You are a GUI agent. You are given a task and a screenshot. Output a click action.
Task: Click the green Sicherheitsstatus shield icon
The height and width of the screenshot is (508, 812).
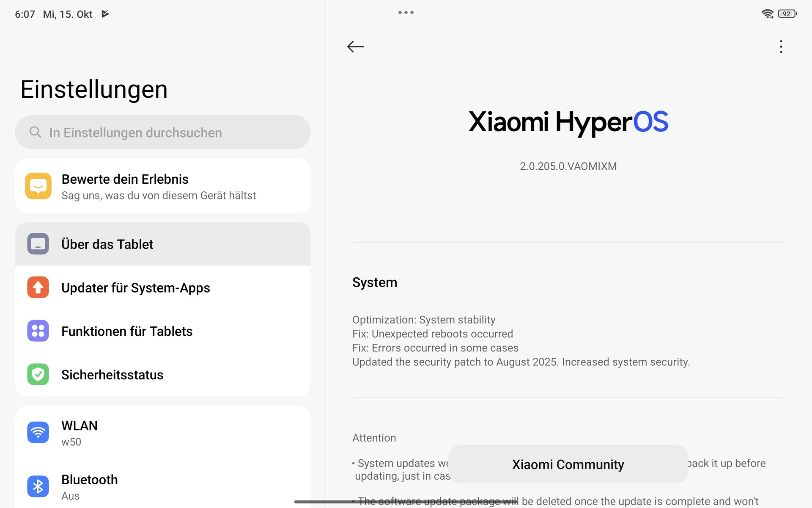click(x=38, y=375)
